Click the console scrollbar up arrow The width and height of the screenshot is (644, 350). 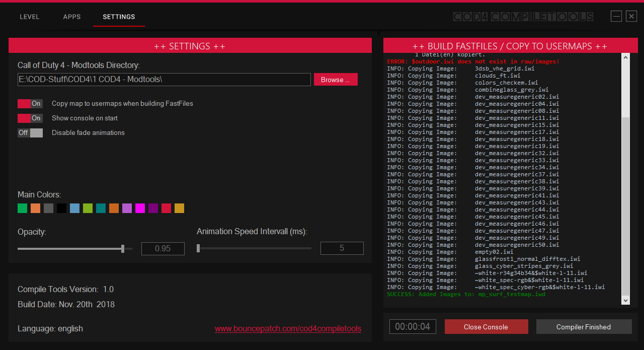626,57
